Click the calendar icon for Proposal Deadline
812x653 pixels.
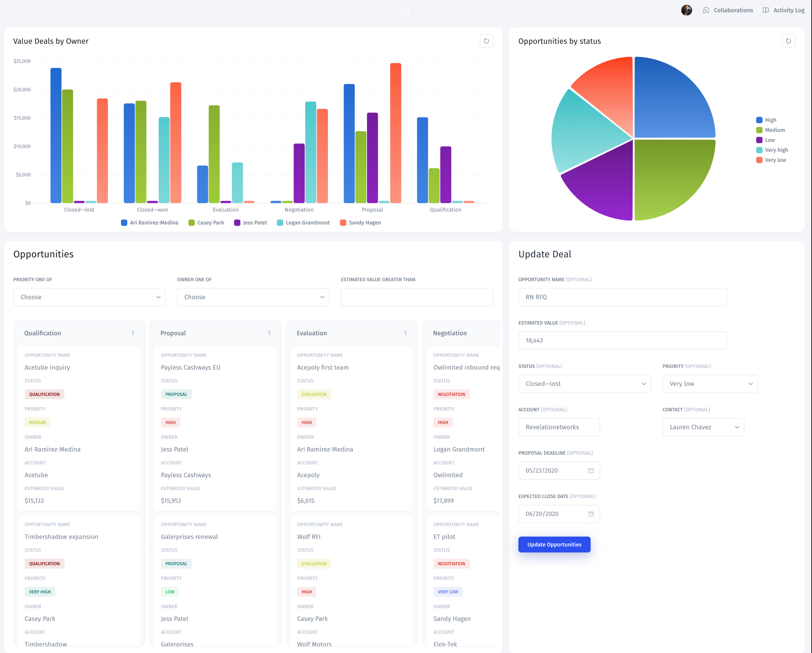click(589, 471)
